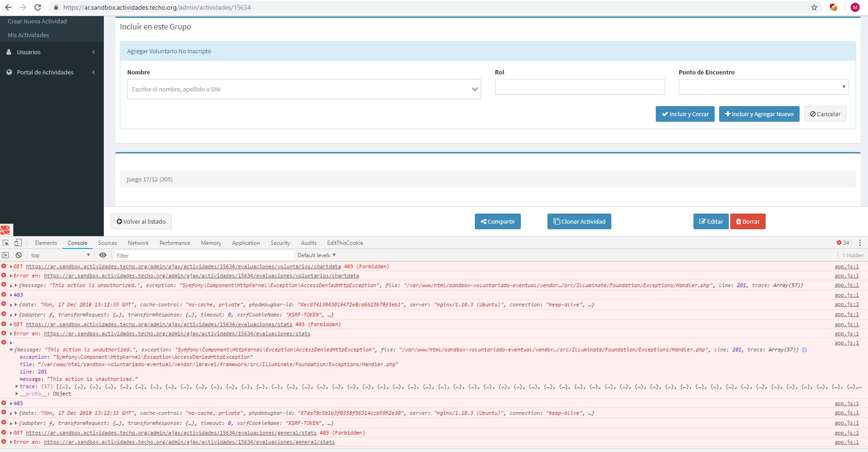Go back with browser back arrow
This screenshot has height=452, width=868.
coord(8,7)
